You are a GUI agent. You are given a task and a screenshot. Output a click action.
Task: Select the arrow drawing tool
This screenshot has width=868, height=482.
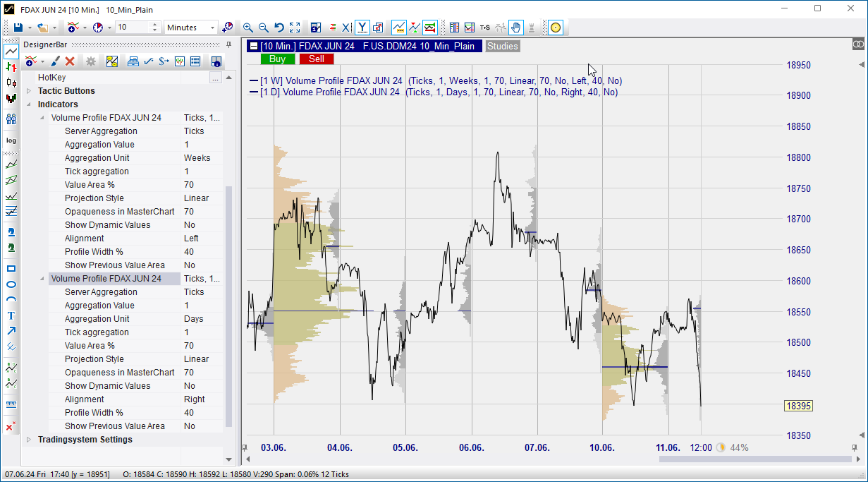11,331
